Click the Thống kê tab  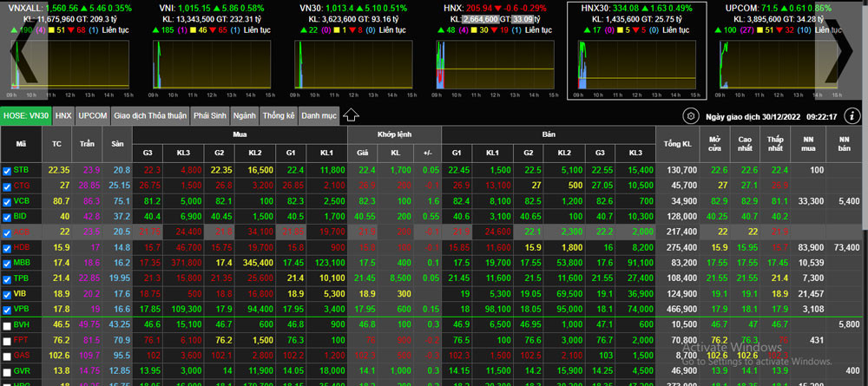[x=279, y=114]
